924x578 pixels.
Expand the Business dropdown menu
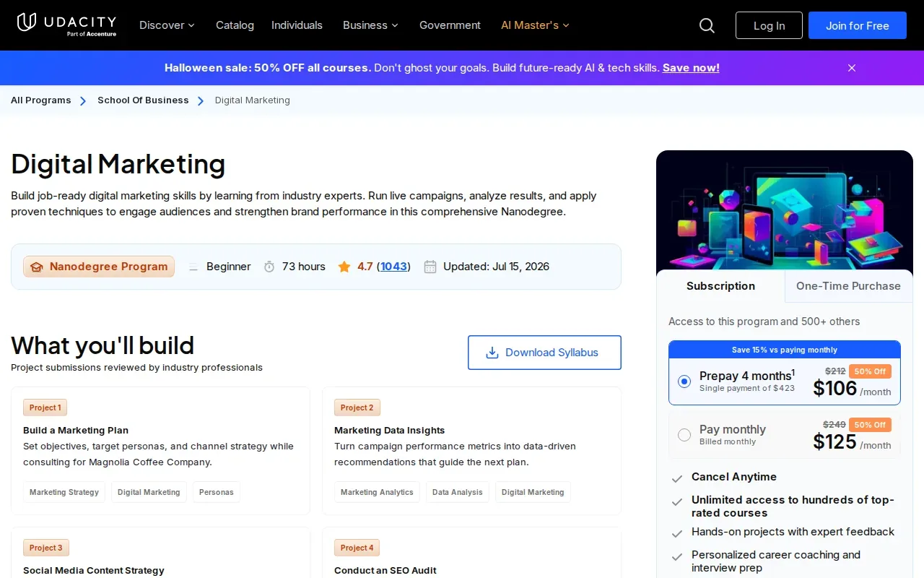click(x=370, y=25)
